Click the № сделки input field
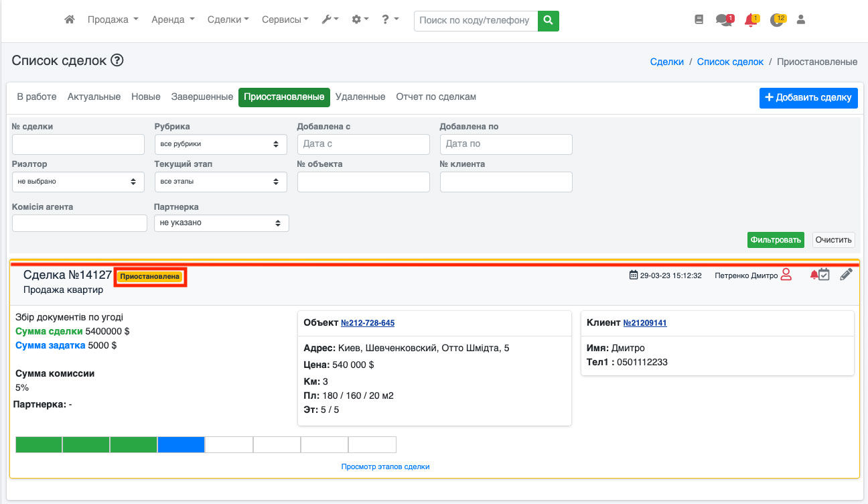Image resolution: width=868 pixels, height=504 pixels. click(x=78, y=144)
